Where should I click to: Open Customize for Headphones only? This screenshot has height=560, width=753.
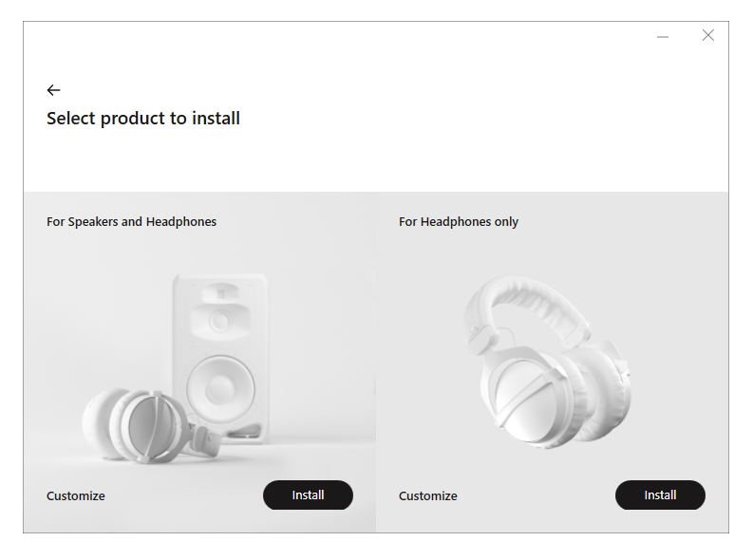[428, 496]
